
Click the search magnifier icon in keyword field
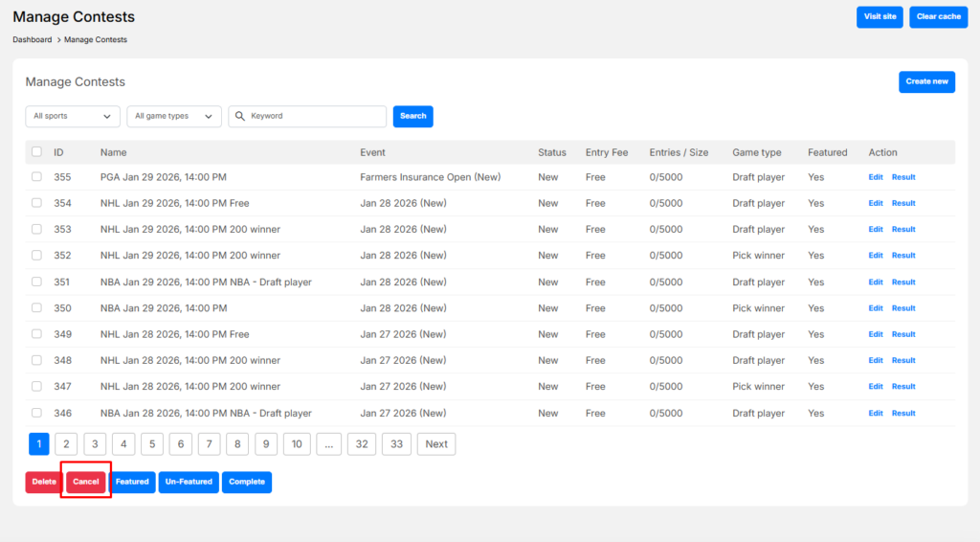click(x=239, y=116)
